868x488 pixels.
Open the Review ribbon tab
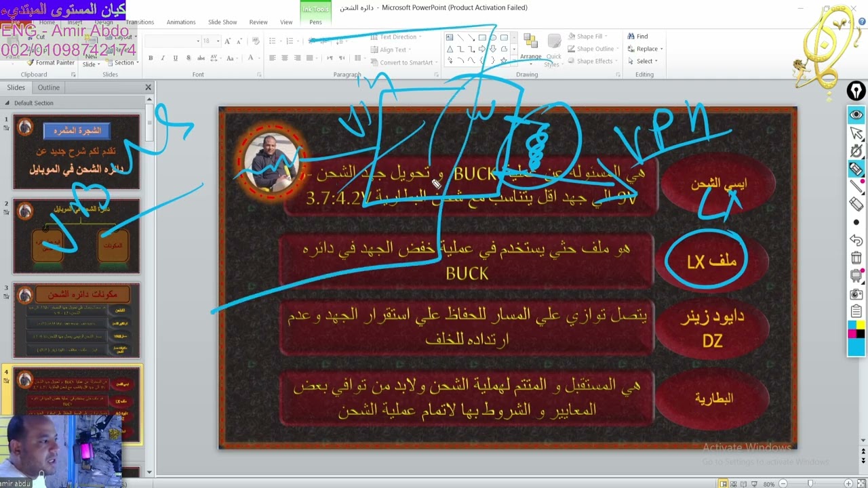click(x=258, y=22)
